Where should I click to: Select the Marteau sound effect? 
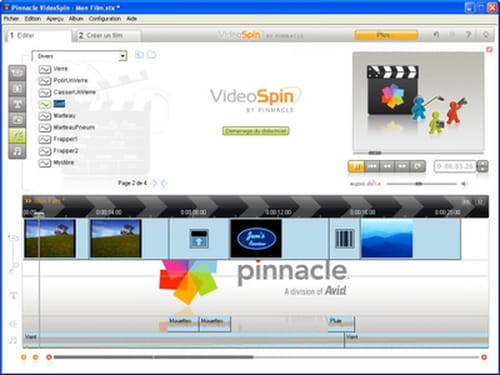click(x=57, y=116)
